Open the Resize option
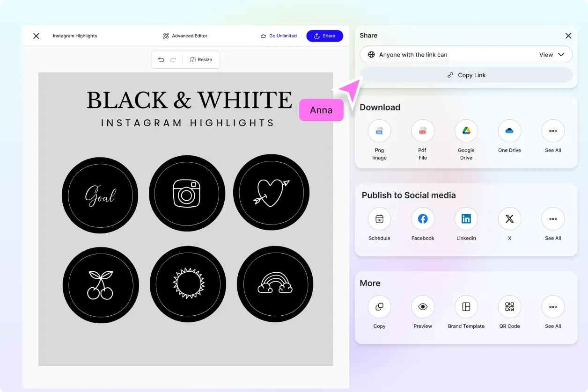The width and height of the screenshot is (588, 392). tap(201, 60)
